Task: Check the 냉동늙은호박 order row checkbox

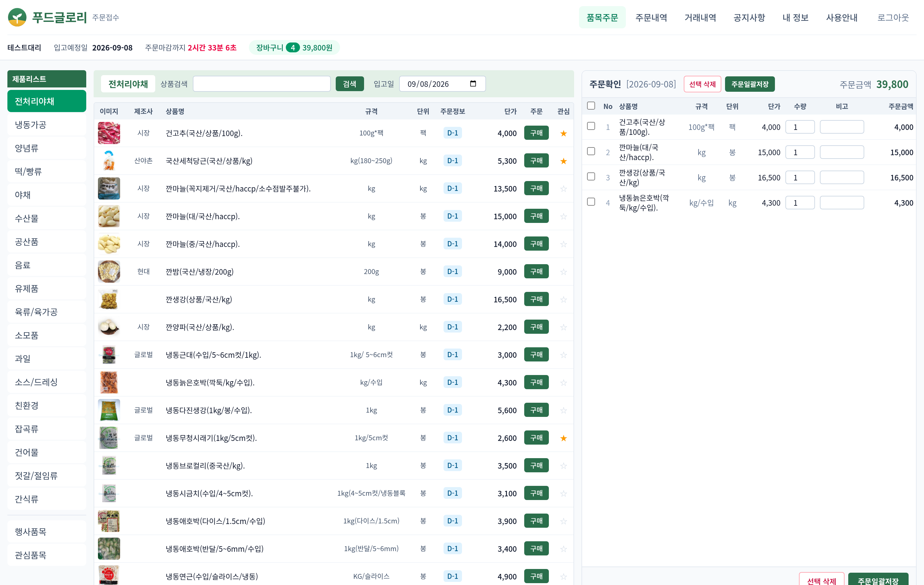Action: (591, 202)
